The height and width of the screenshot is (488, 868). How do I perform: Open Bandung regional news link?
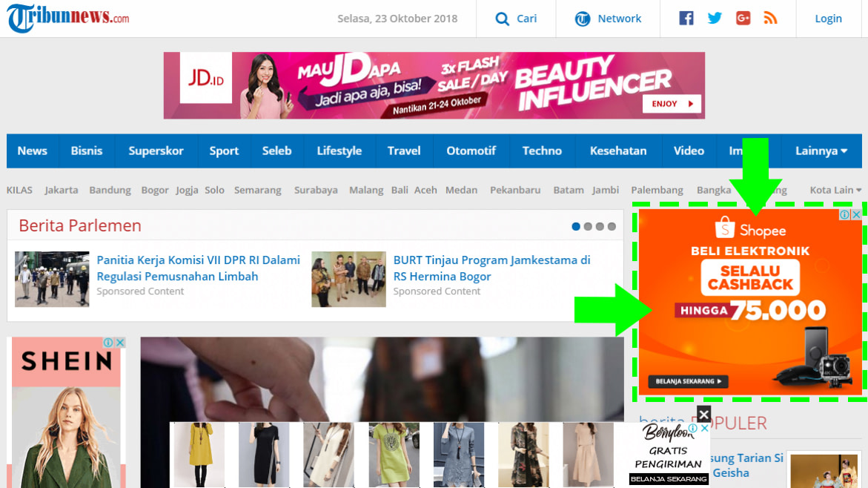click(110, 190)
